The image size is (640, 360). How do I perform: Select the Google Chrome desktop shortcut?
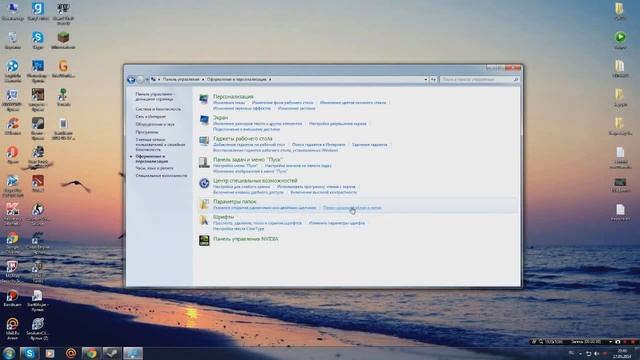click(x=12, y=242)
